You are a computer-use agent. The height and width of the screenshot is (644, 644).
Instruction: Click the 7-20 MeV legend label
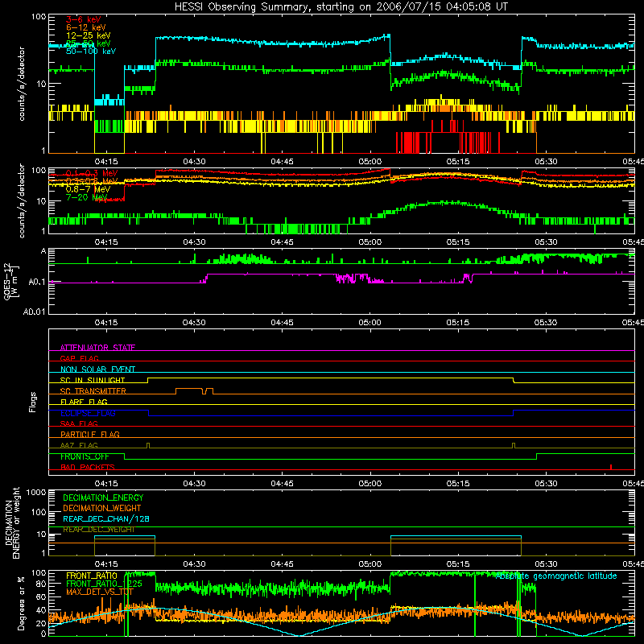[86, 197]
